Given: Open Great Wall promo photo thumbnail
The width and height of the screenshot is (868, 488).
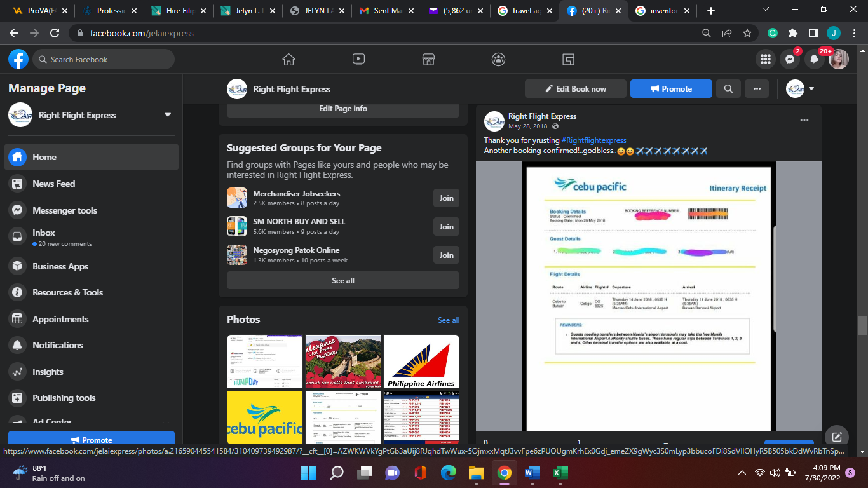Looking at the screenshot, I should (343, 361).
